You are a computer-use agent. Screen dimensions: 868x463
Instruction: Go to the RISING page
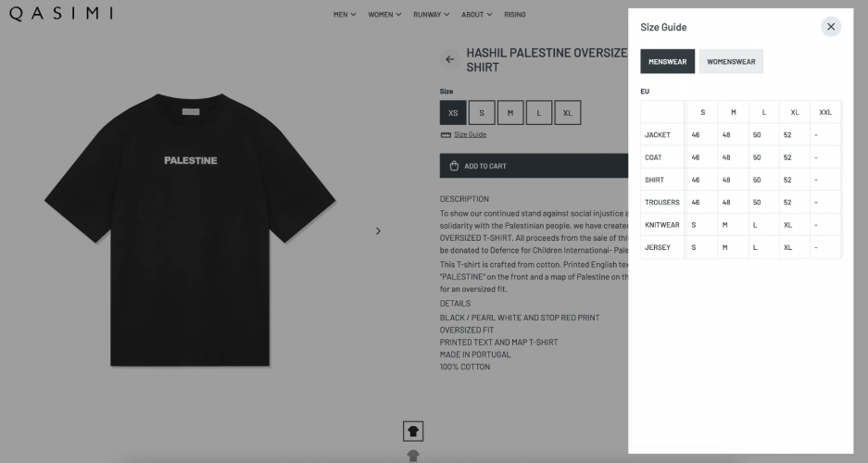coord(515,15)
